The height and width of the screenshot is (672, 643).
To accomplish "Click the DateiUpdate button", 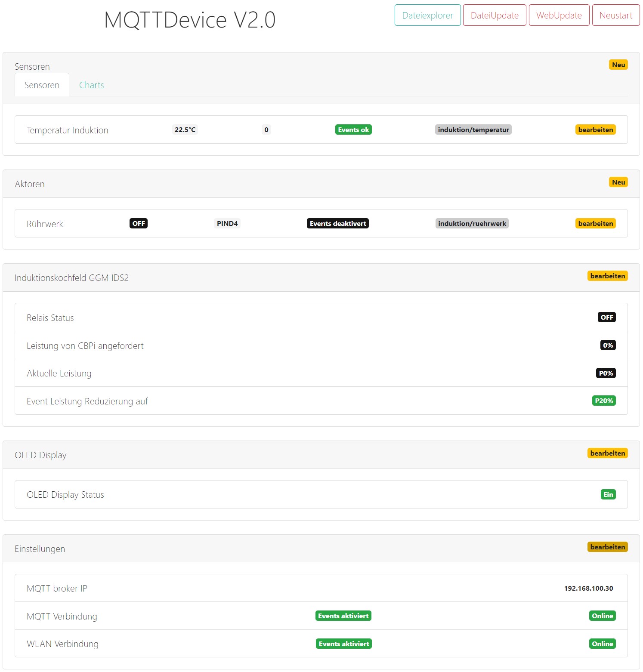I will pyautogui.click(x=495, y=15).
